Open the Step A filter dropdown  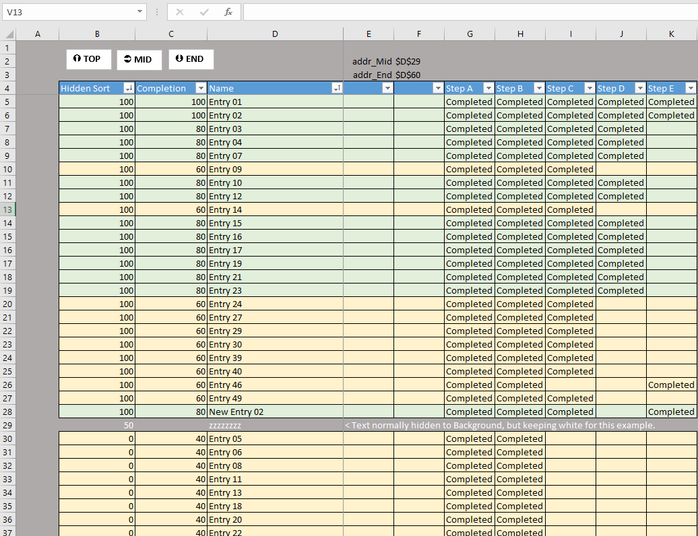(488, 88)
